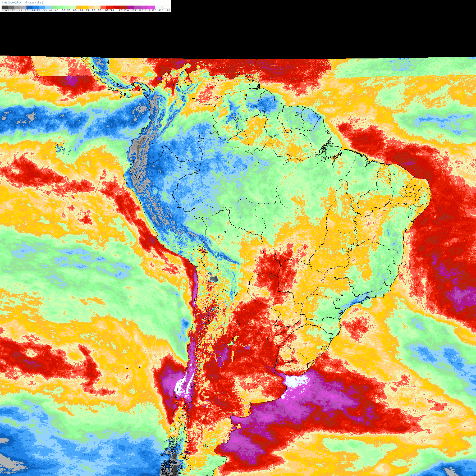Click the 11.0 legend value
Viewport: 476px width, 476px height.
pyautogui.click(x=141, y=10)
